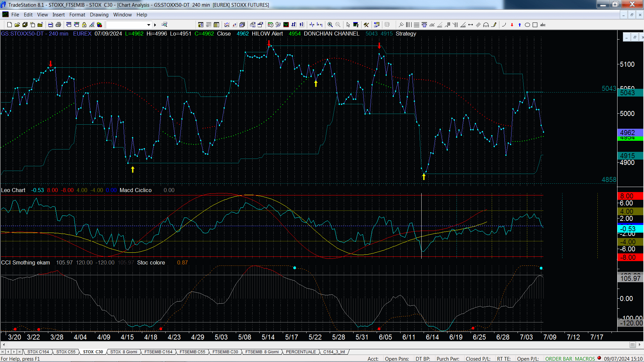
Task: Select the horizontal lines drawing tool
Action: (417, 24)
